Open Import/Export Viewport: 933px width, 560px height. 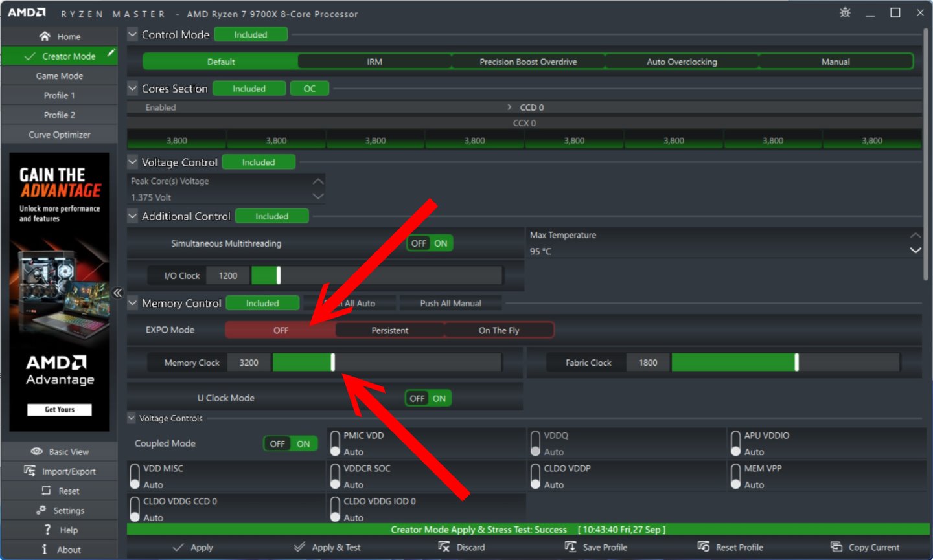[59, 471]
